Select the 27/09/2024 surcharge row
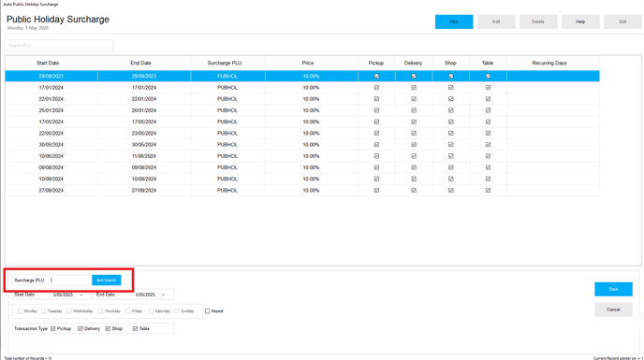Viewport: 644px width, 360px height. (302, 191)
